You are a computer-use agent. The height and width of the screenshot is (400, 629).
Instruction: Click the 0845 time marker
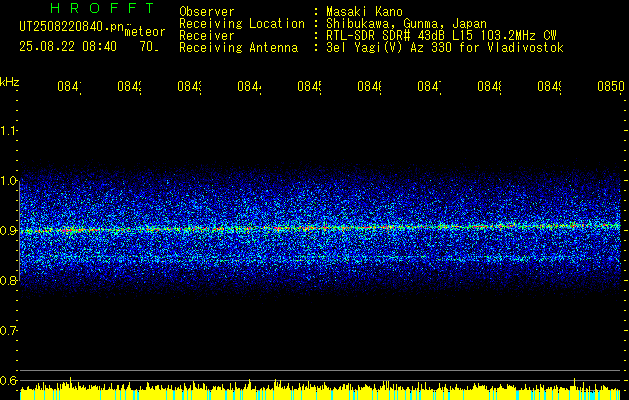pos(309,86)
